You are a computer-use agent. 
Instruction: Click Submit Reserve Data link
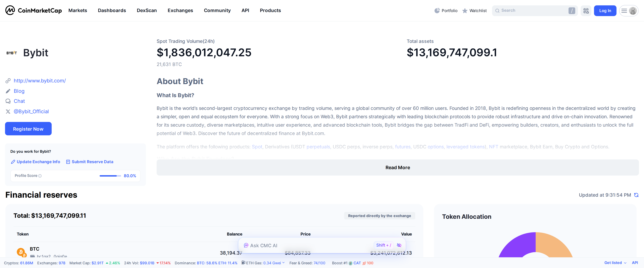90,162
